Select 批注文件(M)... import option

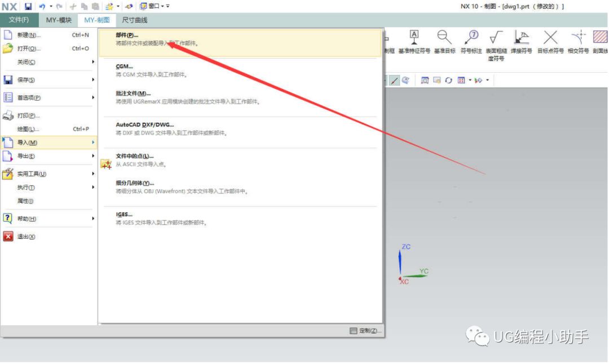coord(240,97)
